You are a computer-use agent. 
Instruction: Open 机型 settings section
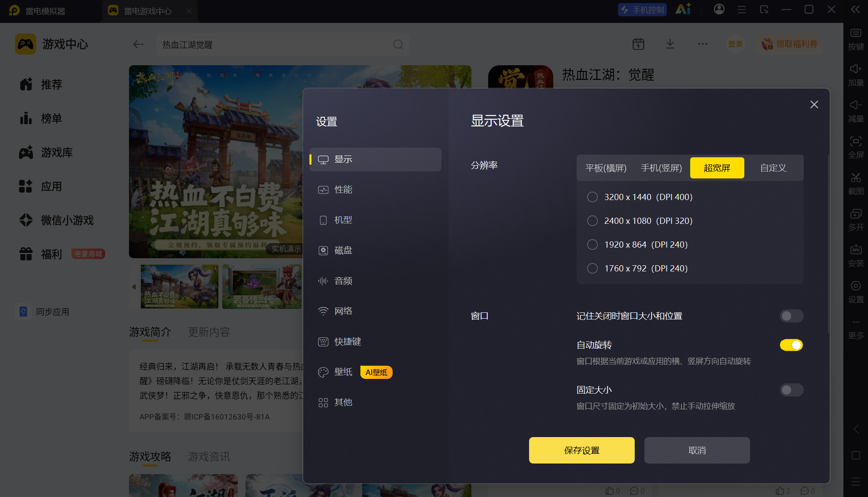pyautogui.click(x=375, y=220)
